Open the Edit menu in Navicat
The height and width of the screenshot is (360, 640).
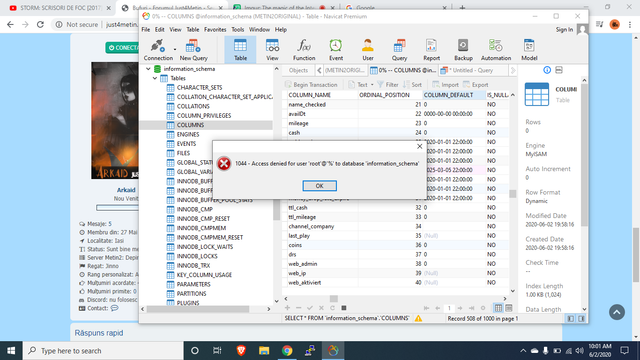[x=160, y=29]
